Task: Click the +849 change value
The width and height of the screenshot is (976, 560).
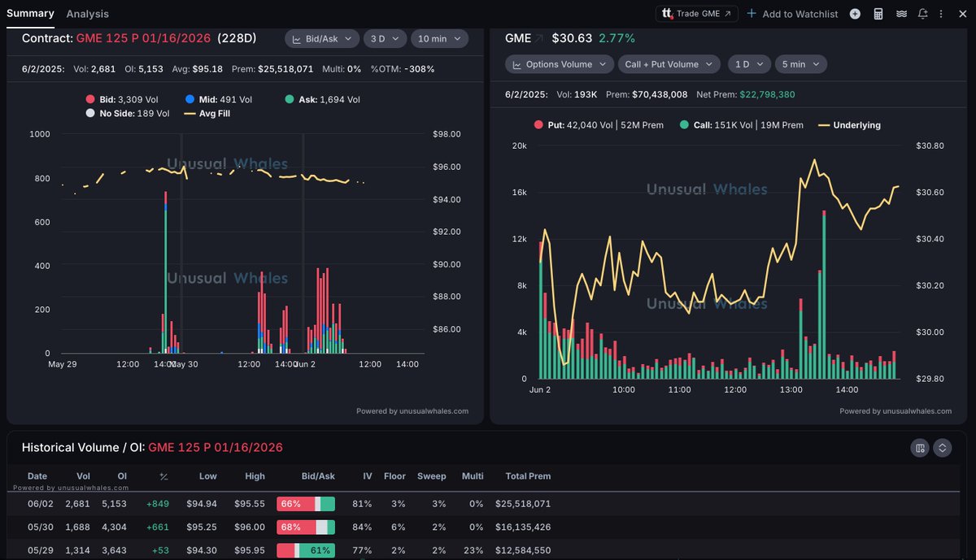Action: point(157,504)
